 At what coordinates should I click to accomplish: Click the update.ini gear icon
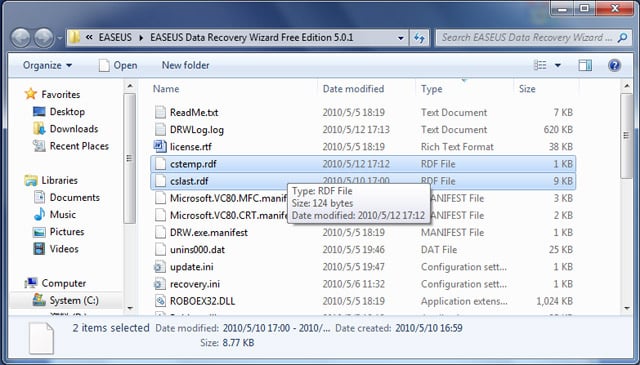(159, 267)
